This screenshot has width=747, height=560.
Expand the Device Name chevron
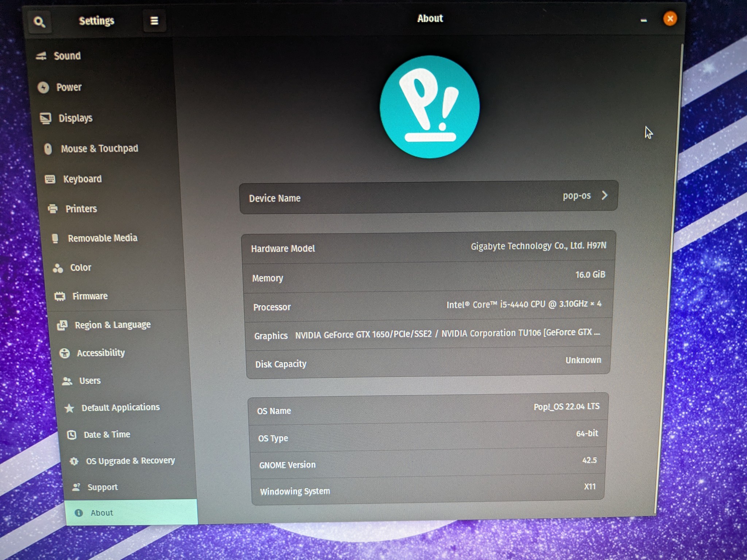[605, 195]
